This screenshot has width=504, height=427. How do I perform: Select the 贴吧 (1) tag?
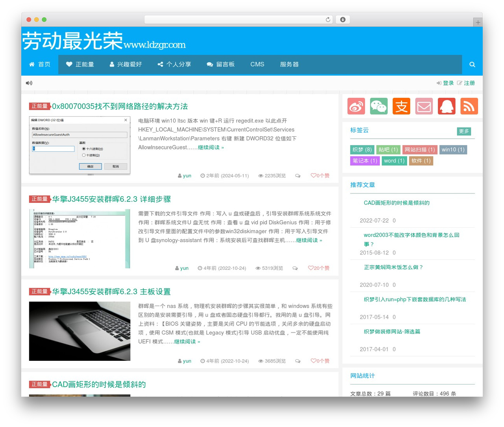[388, 150]
